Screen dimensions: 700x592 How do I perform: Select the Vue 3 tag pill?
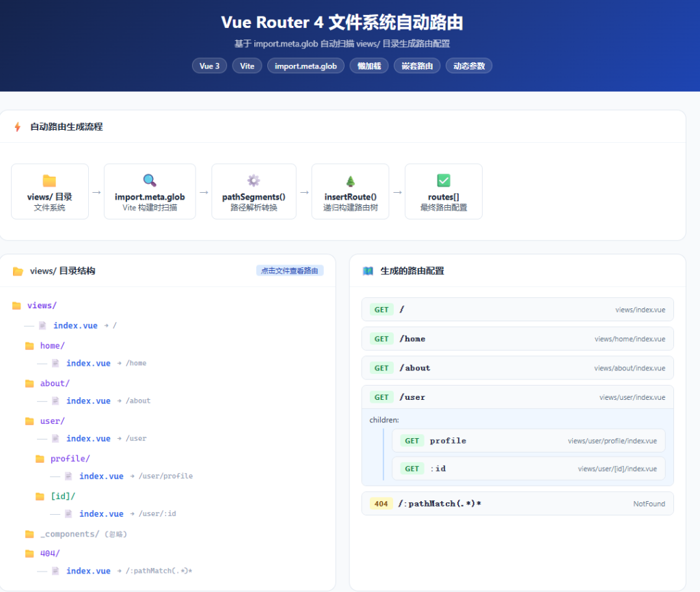[x=209, y=66]
